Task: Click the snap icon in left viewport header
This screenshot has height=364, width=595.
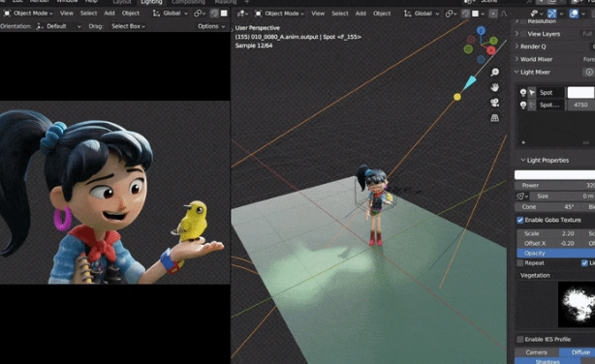Action: point(214,14)
